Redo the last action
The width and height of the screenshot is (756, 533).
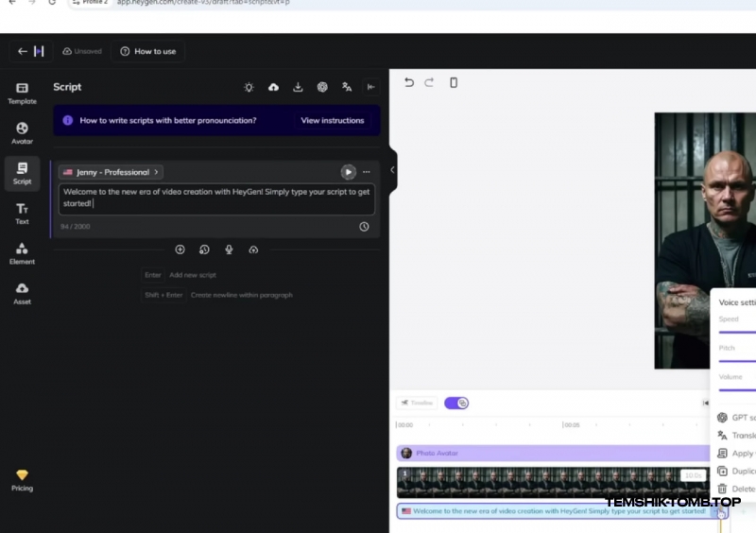(x=429, y=82)
